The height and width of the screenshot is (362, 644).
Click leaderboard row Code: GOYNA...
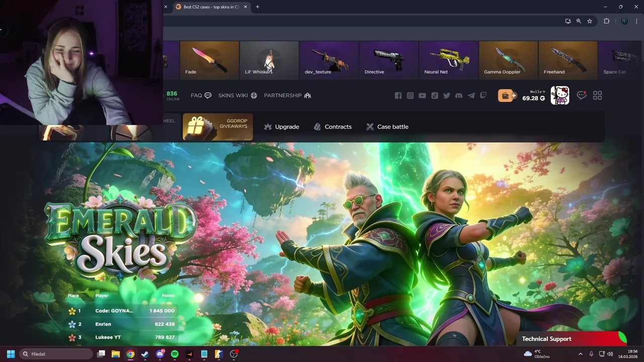click(122, 311)
